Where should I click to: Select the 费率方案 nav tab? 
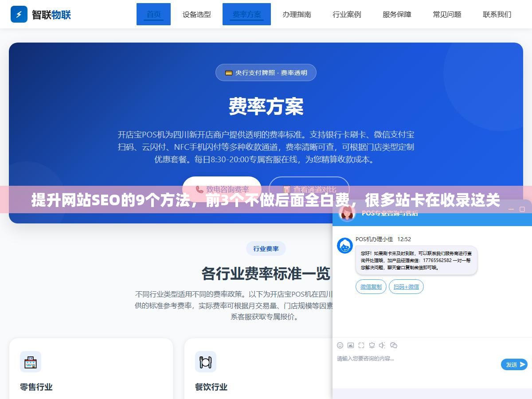point(246,14)
